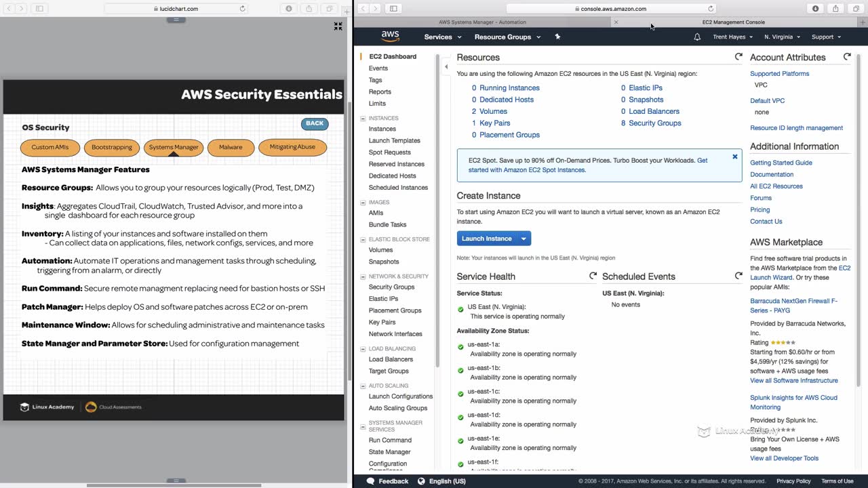Open the Services dropdown menu
The image size is (868, 488).
[442, 37]
